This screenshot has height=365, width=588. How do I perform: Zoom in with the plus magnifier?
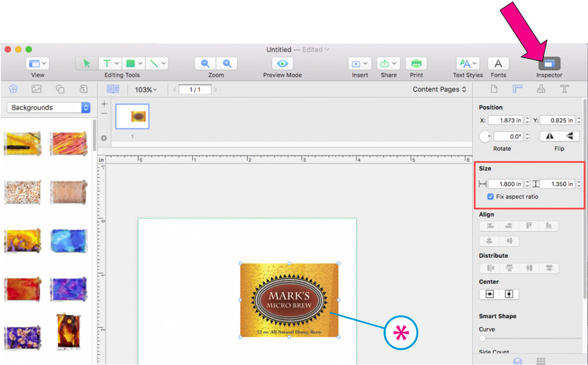click(x=227, y=64)
